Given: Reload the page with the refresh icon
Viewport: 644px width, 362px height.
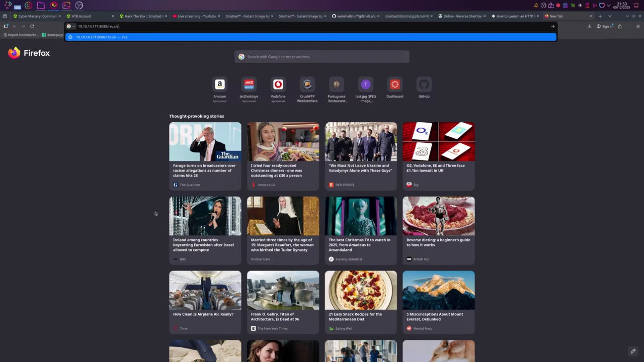Looking at the screenshot, I should [32, 26].
